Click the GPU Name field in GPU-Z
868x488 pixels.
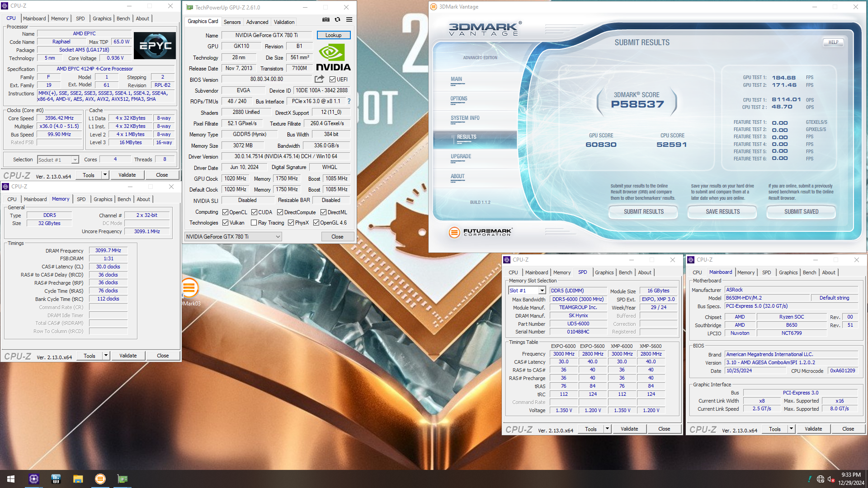[x=267, y=35]
